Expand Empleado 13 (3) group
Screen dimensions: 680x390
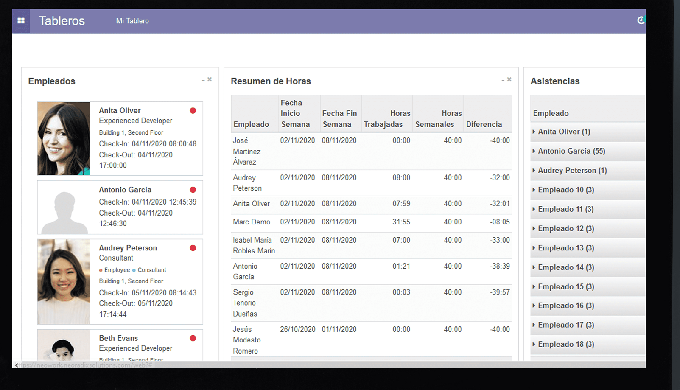[588, 248]
